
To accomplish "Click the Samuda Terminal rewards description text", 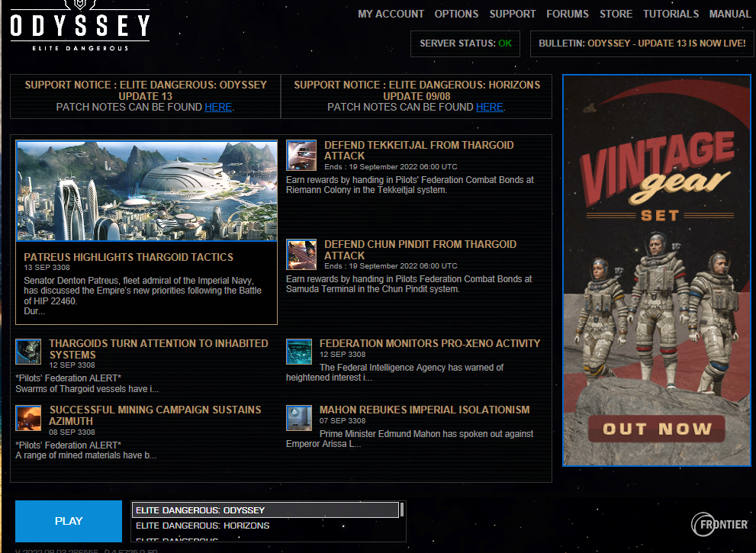I will tap(409, 284).
